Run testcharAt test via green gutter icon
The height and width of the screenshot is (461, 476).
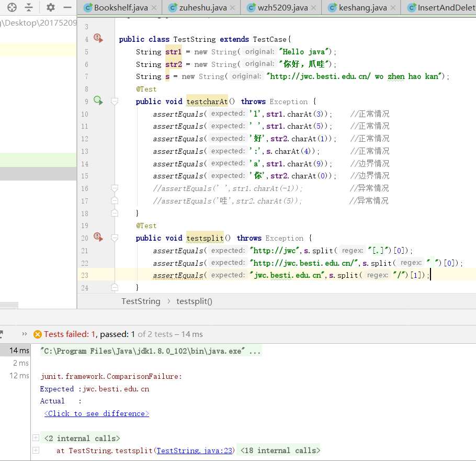coord(98,100)
